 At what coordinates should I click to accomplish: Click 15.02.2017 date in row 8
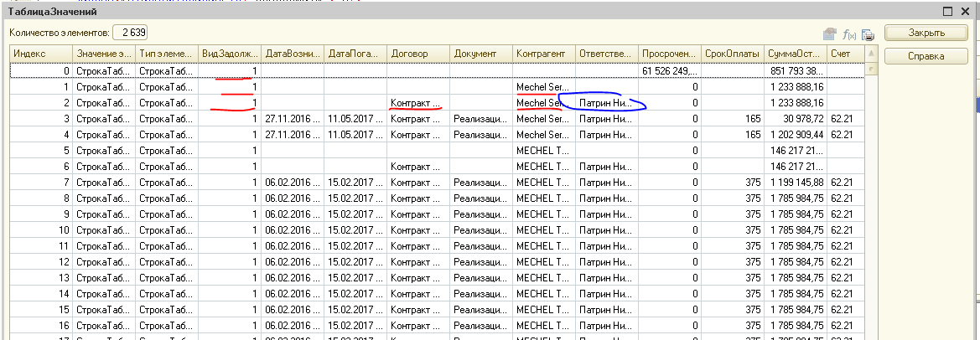point(355,198)
